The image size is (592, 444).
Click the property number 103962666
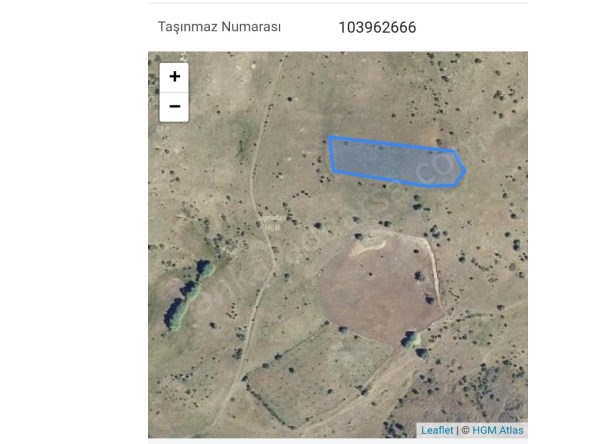pos(377,27)
